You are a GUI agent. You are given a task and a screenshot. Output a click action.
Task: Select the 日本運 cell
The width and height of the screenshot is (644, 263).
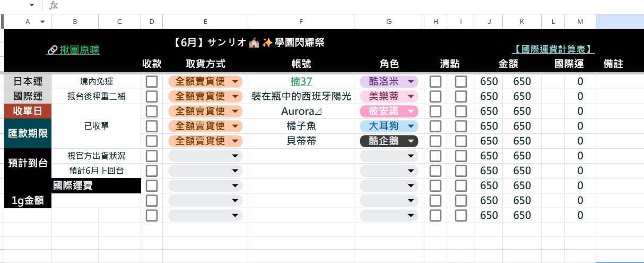pyautogui.click(x=28, y=81)
